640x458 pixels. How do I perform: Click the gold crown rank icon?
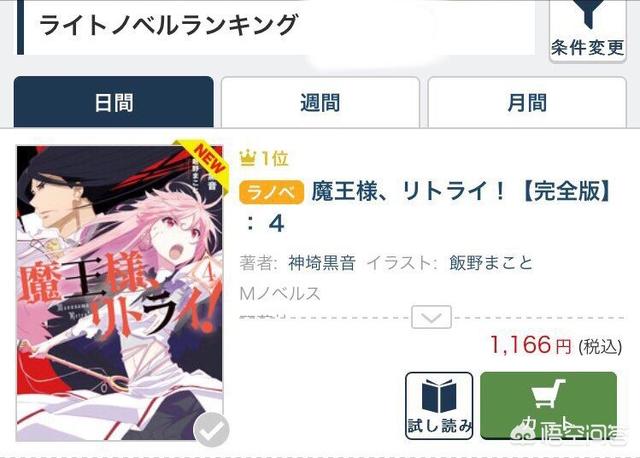[x=248, y=158]
